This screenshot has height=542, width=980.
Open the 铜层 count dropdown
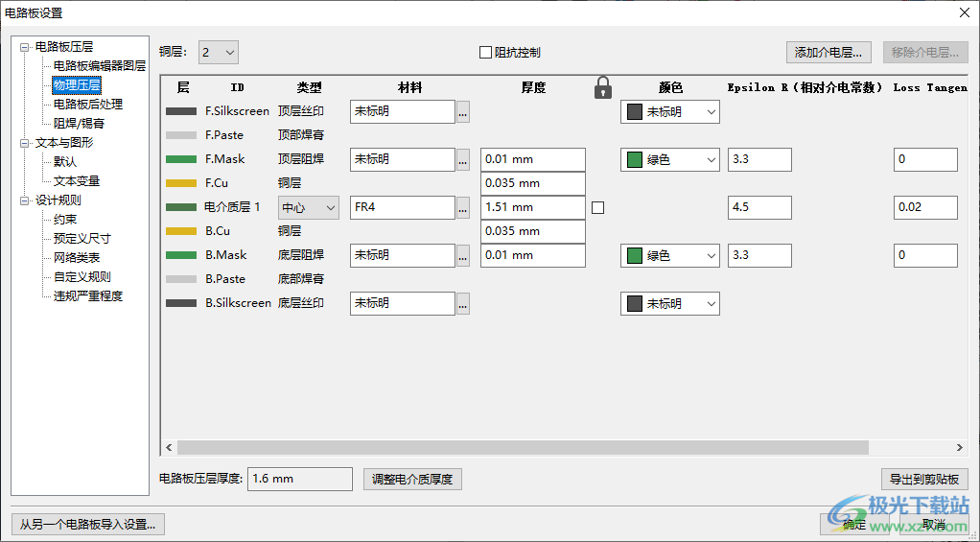tap(218, 53)
